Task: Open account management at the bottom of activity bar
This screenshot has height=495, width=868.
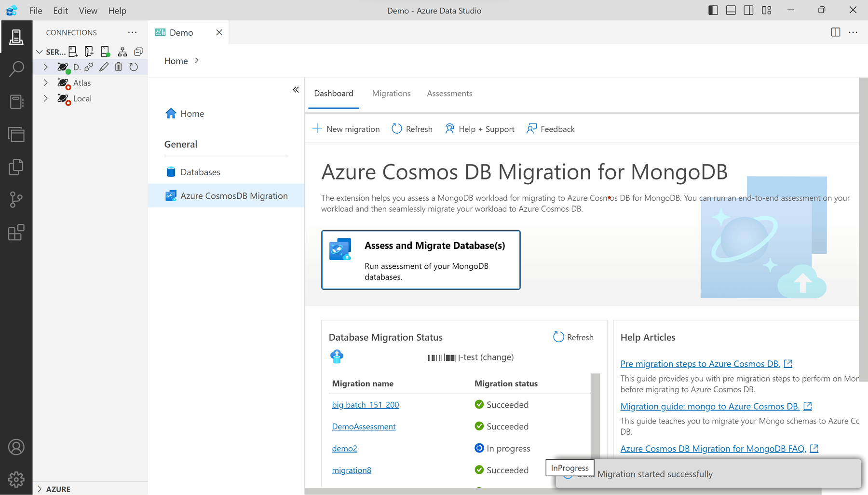Action: (x=16, y=447)
